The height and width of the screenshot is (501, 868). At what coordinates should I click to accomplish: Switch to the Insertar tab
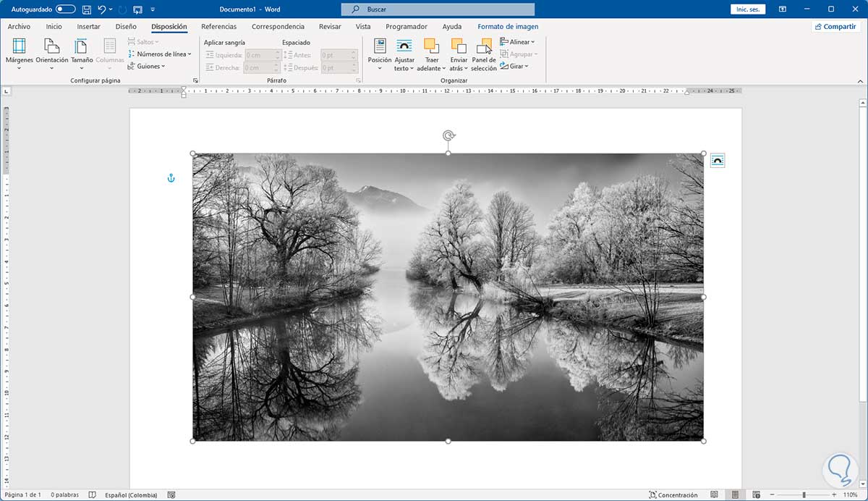coord(88,27)
